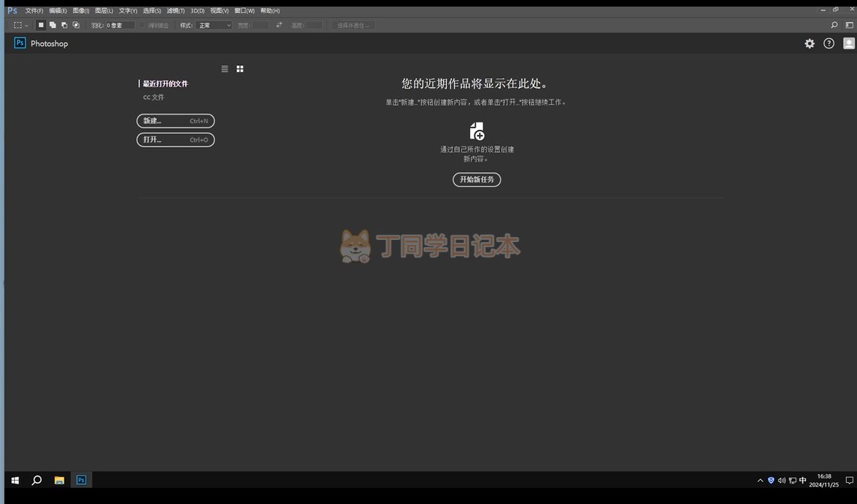
Task: Open the 3D(D) menu
Action: click(x=197, y=10)
